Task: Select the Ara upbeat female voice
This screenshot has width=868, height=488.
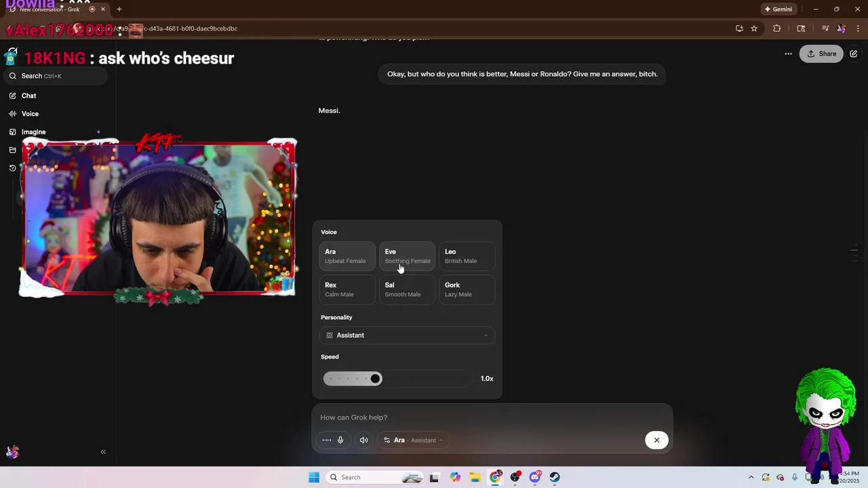Action: click(347, 256)
